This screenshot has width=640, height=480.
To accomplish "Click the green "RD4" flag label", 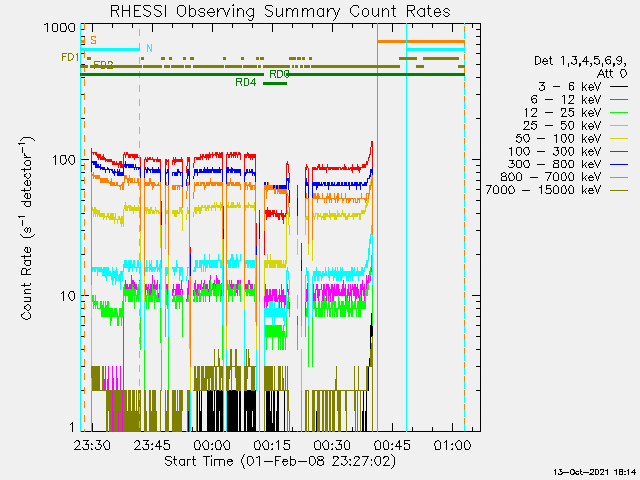I will coord(246,82).
